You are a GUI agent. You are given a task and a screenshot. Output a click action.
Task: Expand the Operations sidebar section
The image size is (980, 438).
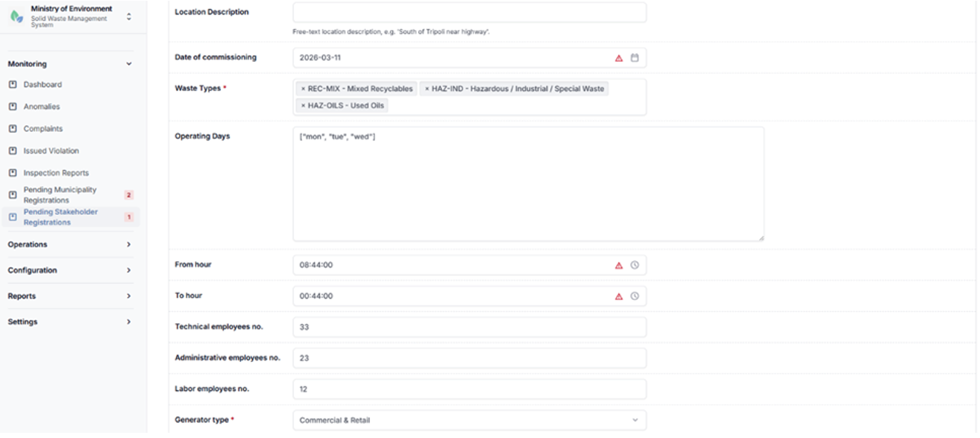[x=69, y=245]
